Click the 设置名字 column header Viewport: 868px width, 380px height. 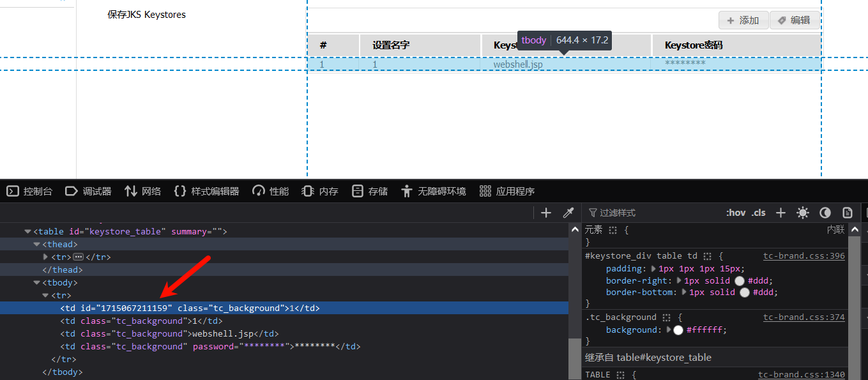tap(420, 45)
